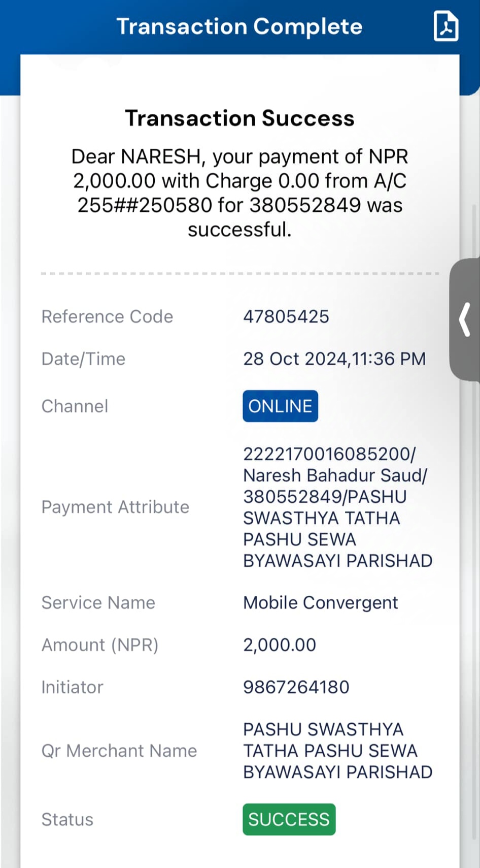Tap the Amount (NPR) label
480x868 pixels.
point(100,645)
